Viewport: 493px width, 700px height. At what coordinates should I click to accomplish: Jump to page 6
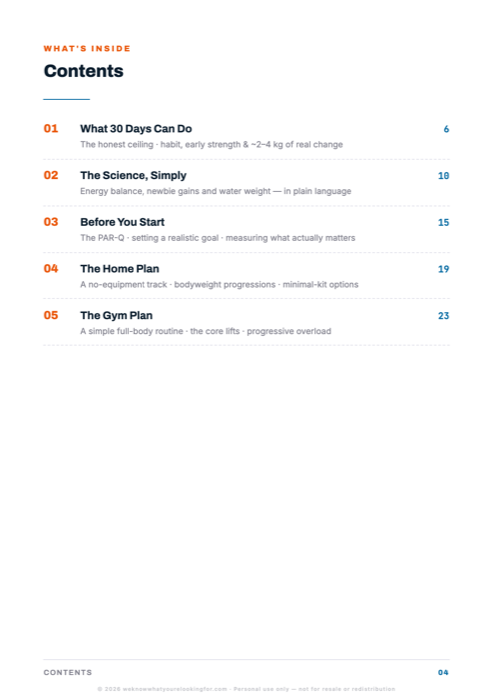[446, 129]
